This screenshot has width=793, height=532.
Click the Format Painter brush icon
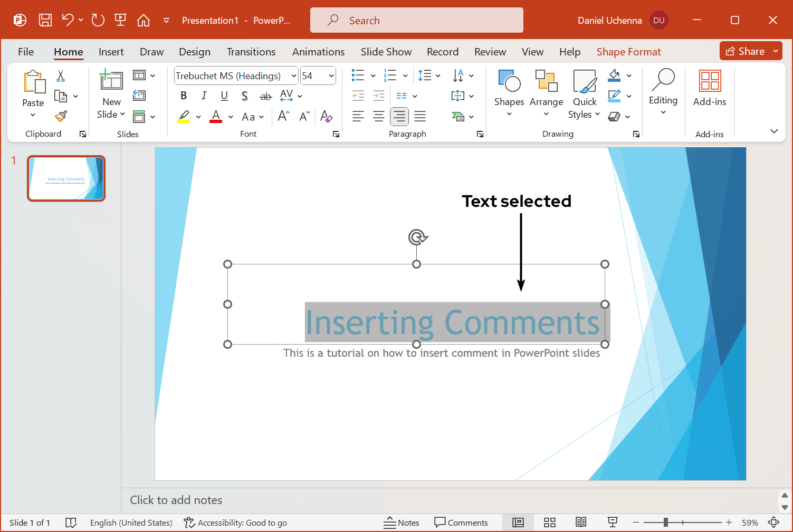(61, 116)
